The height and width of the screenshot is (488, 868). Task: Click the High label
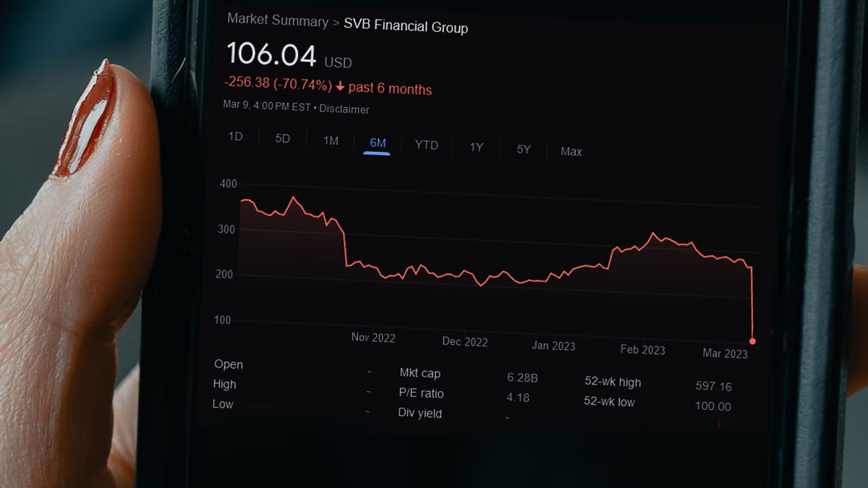[x=225, y=385]
